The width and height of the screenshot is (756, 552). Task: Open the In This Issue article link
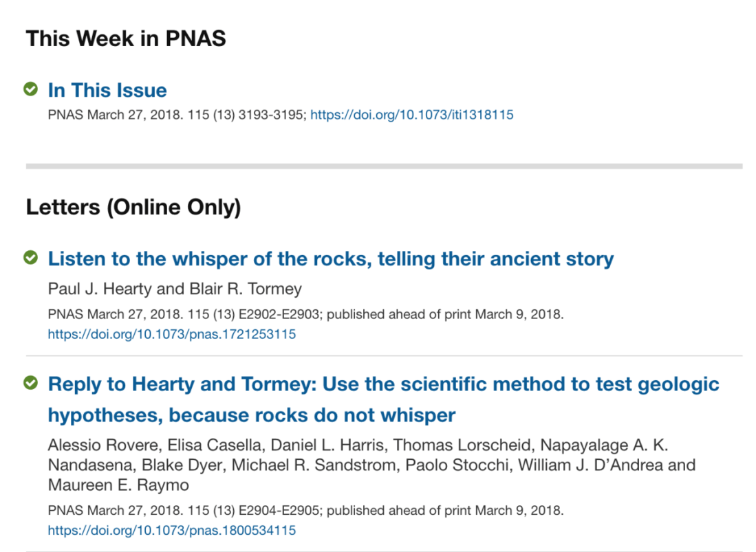tap(107, 90)
